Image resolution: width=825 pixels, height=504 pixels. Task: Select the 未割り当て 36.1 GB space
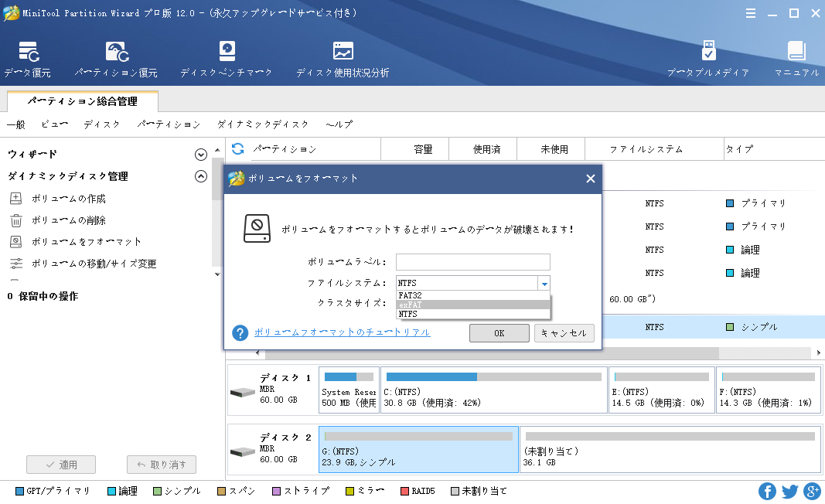pyautogui.click(x=671, y=449)
